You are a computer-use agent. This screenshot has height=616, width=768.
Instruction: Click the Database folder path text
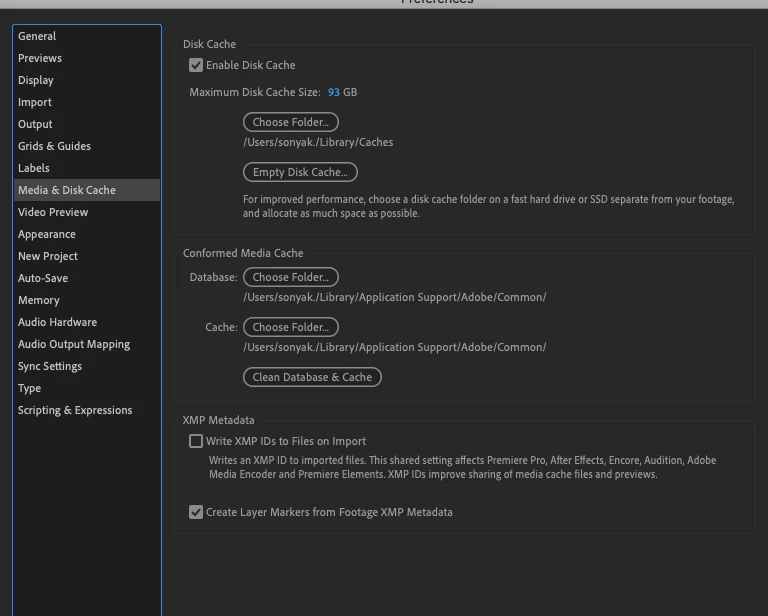coord(395,297)
